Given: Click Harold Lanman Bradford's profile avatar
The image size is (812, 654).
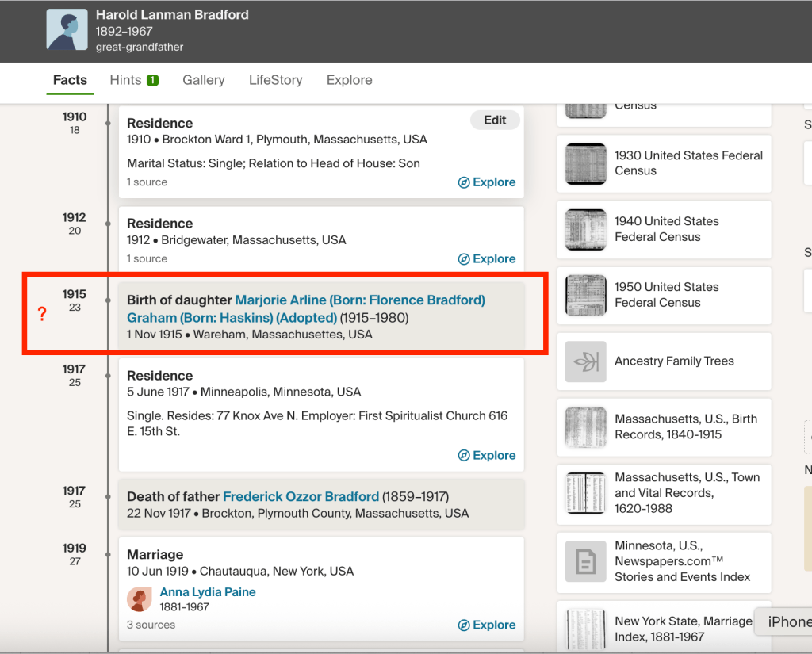Looking at the screenshot, I should pos(67,30).
